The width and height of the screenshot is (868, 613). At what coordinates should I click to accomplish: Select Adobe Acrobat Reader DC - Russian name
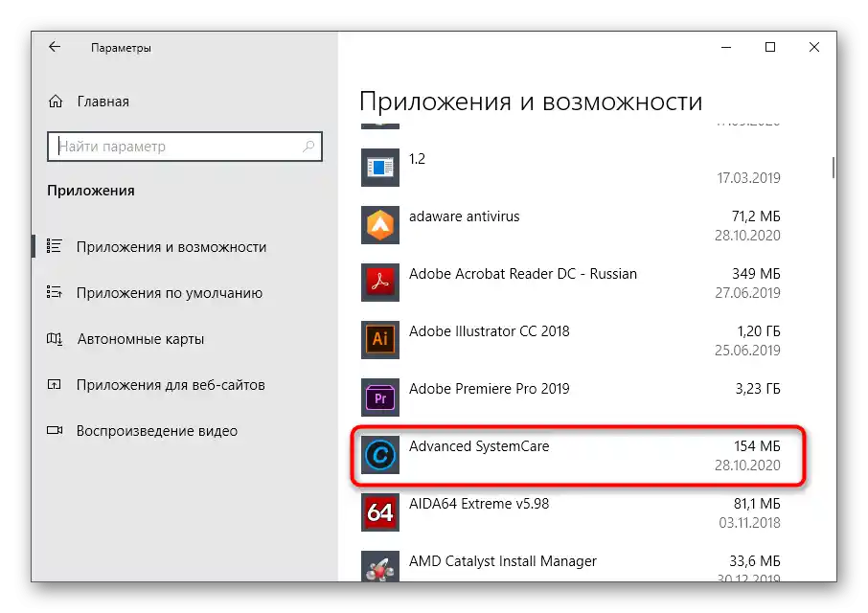click(523, 274)
